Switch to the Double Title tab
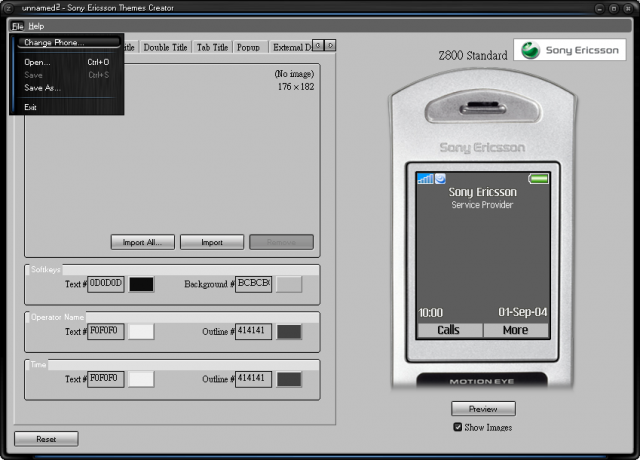Viewport: 640px width, 460px height. click(165, 47)
